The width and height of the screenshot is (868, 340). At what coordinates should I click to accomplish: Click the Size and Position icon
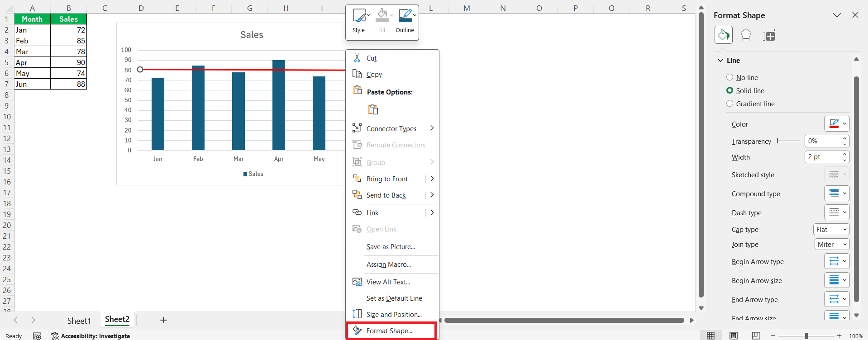click(x=357, y=314)
